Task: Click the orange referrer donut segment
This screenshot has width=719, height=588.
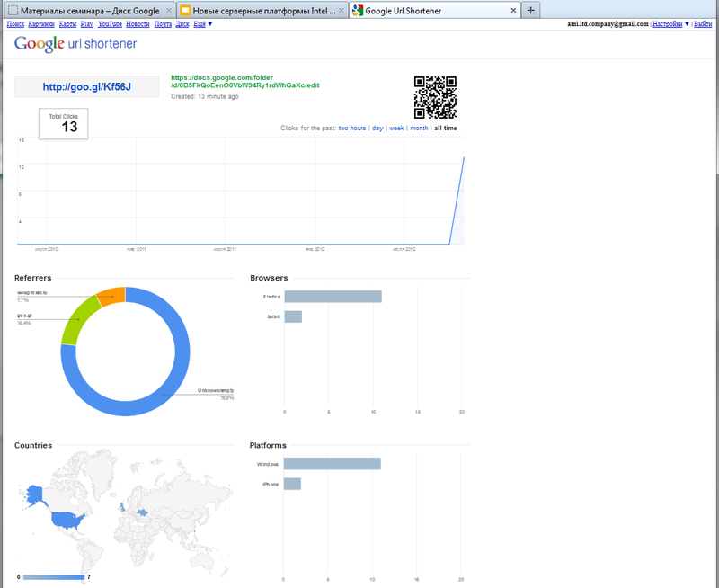Action: (113, 296)
